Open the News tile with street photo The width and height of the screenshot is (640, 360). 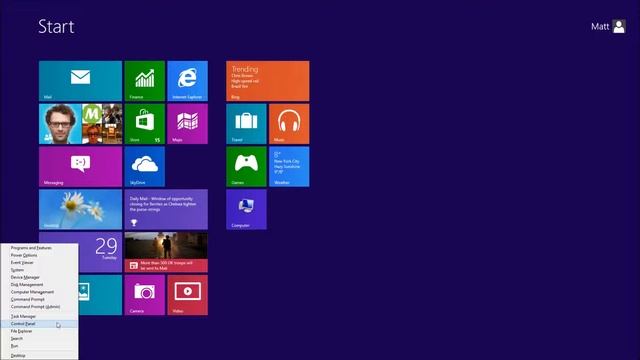(166, 252)
